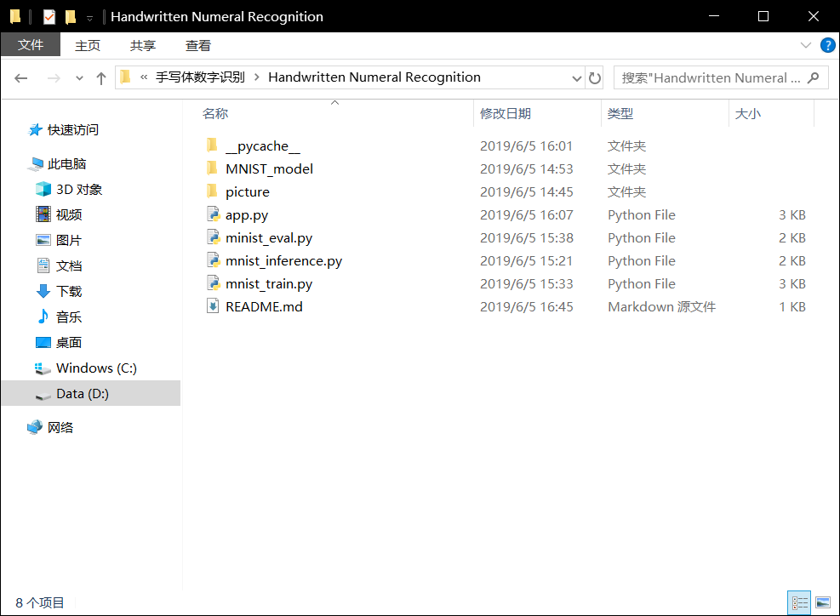Open the 文件 menu

point(31,44)
